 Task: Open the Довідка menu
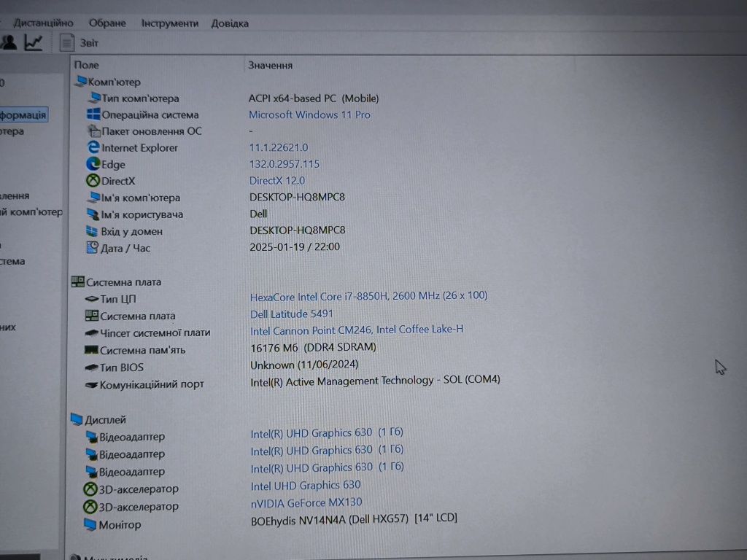(x=230, y=23)
